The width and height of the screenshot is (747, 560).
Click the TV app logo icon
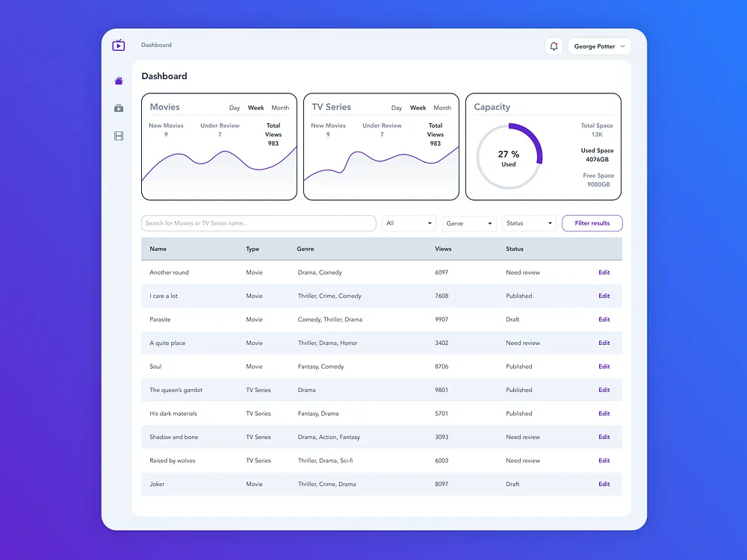(118, 45)
